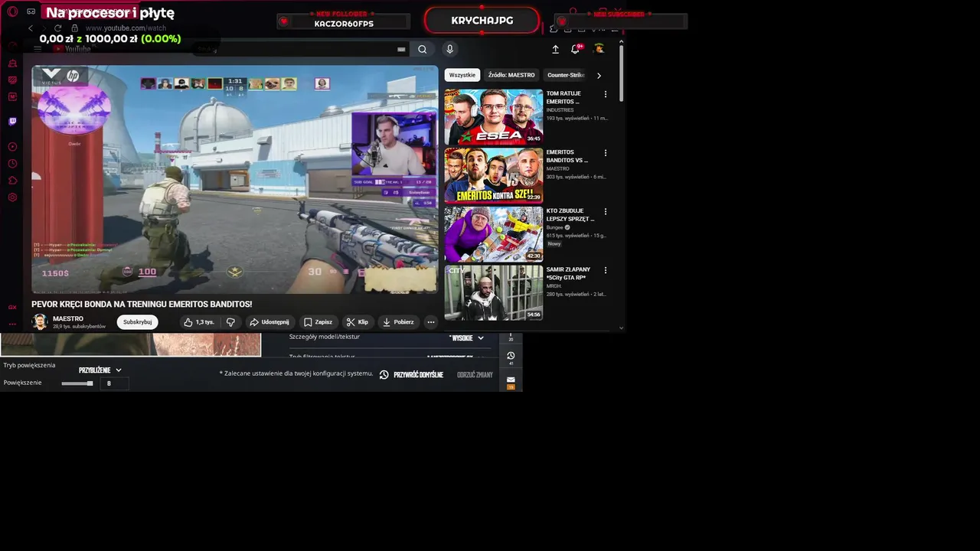Open options for TOM RATUJE EMERITOS video

tap(606, 94)
